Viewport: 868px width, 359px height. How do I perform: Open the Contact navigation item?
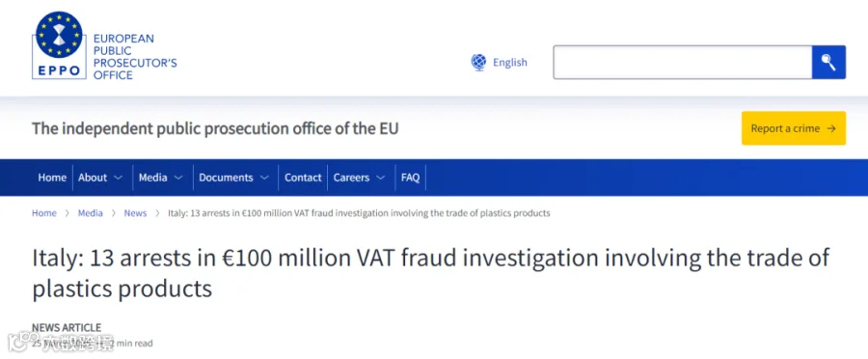[x=303, y=178]
